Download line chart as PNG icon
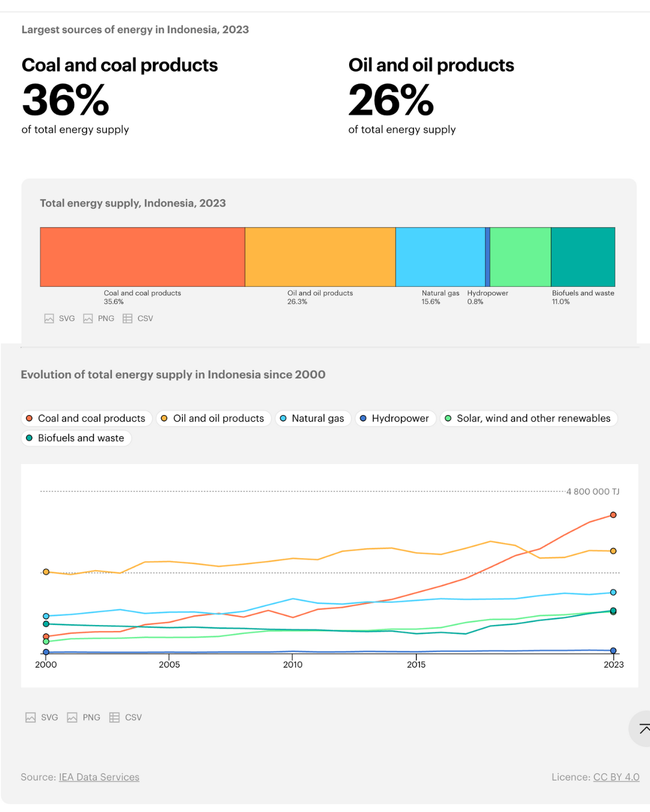Screen dimensions: 650x812 pyautogui.click(x=72, y=718)
